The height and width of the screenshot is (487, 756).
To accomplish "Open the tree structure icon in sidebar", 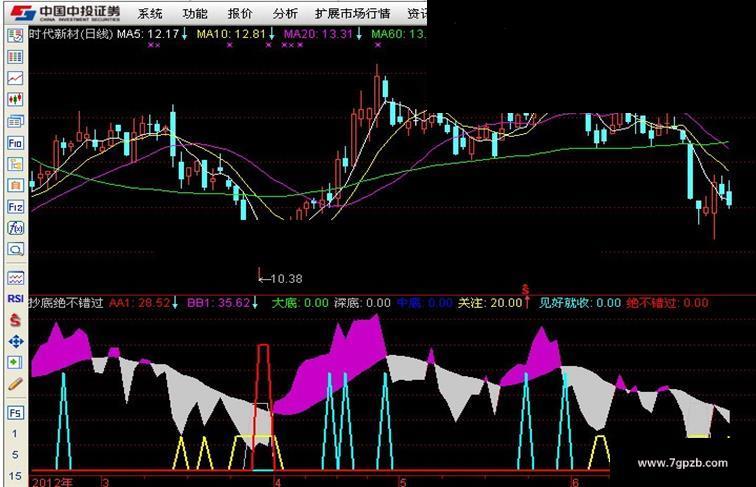I will [15, 164].
